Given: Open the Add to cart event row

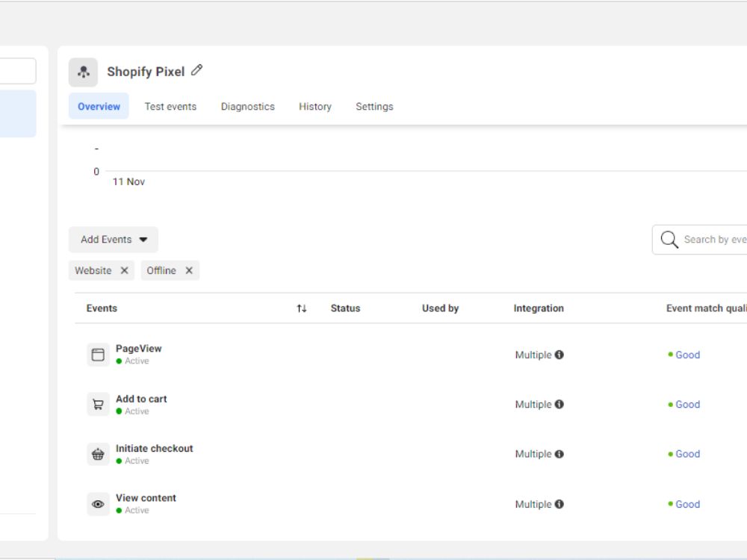Looking at the screenshot, I should pyautogui.click(x=411, y=404).
